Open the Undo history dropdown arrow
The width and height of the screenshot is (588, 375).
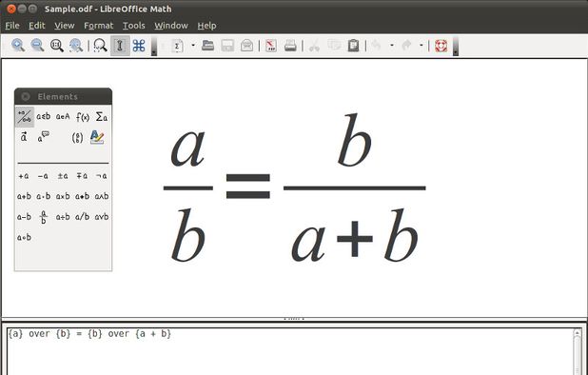[x=392, y=46]
